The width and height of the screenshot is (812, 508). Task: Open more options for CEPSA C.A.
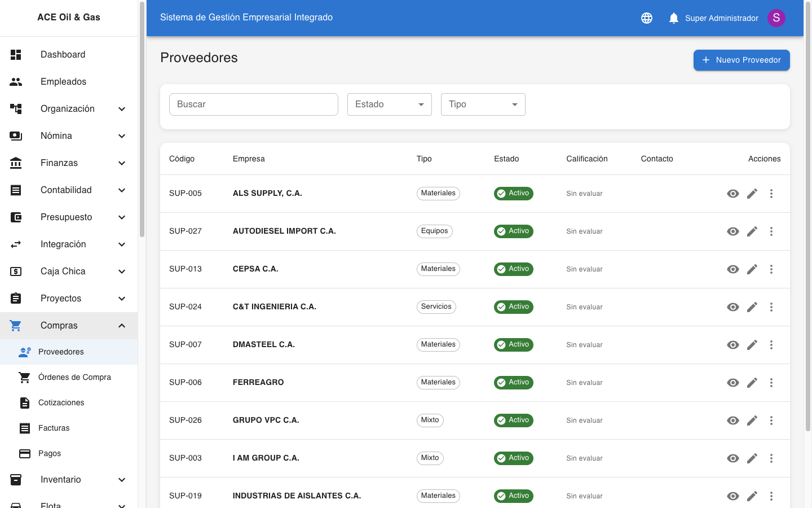click(771, 269)
